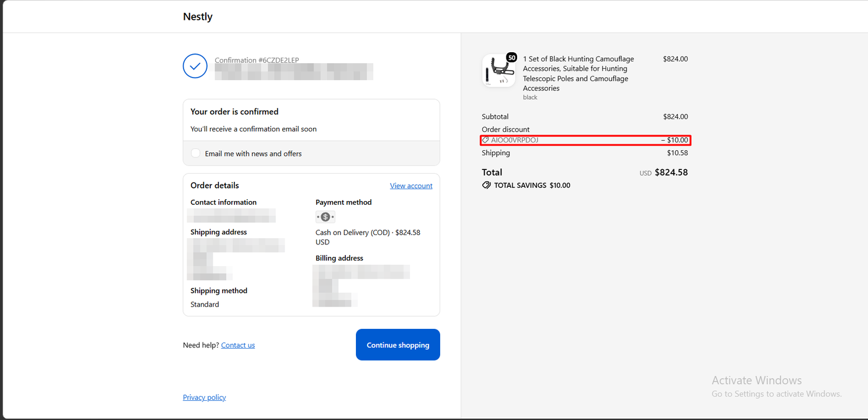
Task: Click the Order discount label
Action: click(x=506, y=130)
